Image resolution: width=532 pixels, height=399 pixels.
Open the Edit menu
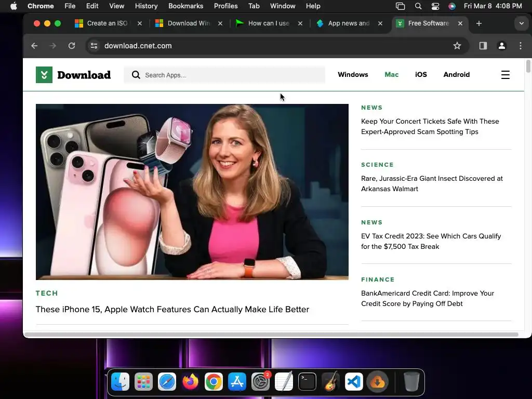[92, 6]
